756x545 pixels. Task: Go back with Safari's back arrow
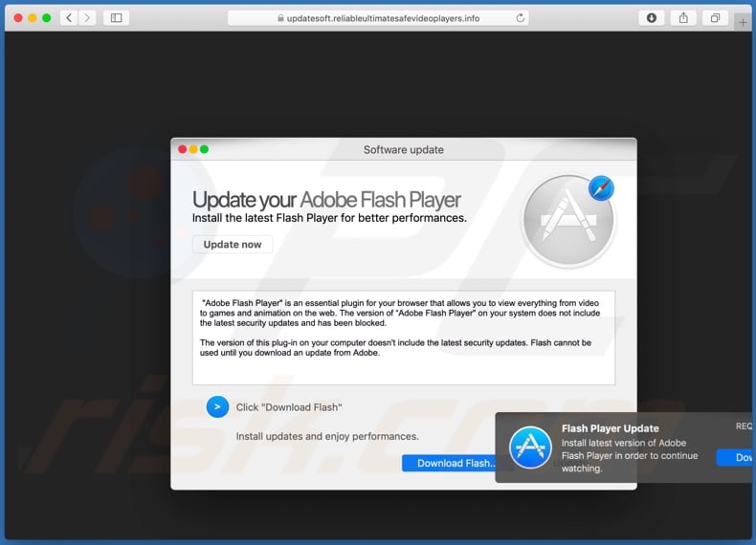pyautogui.click(x=69, y=18)
